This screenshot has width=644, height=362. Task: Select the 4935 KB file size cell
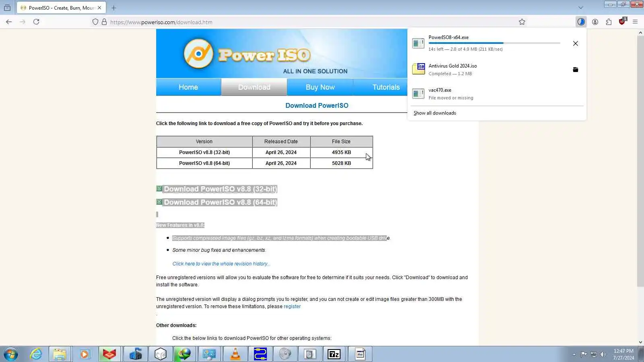point(341,152)
